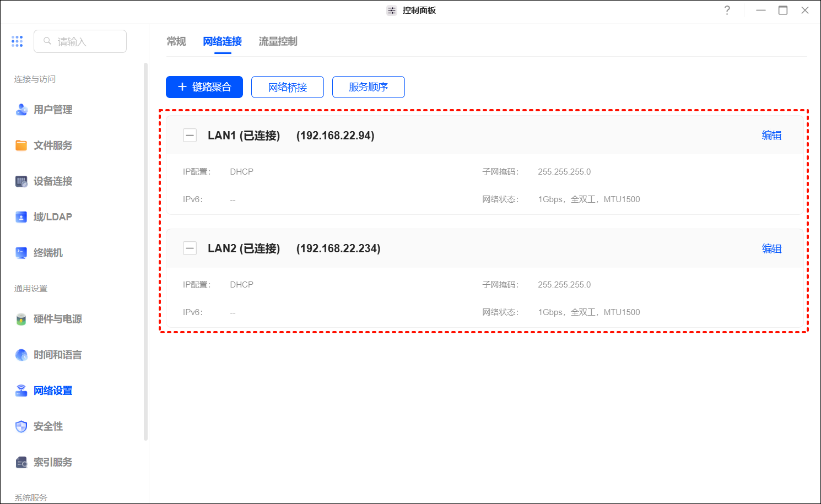Switch to Traffic Control (流量控制) tab

[278, 41]
